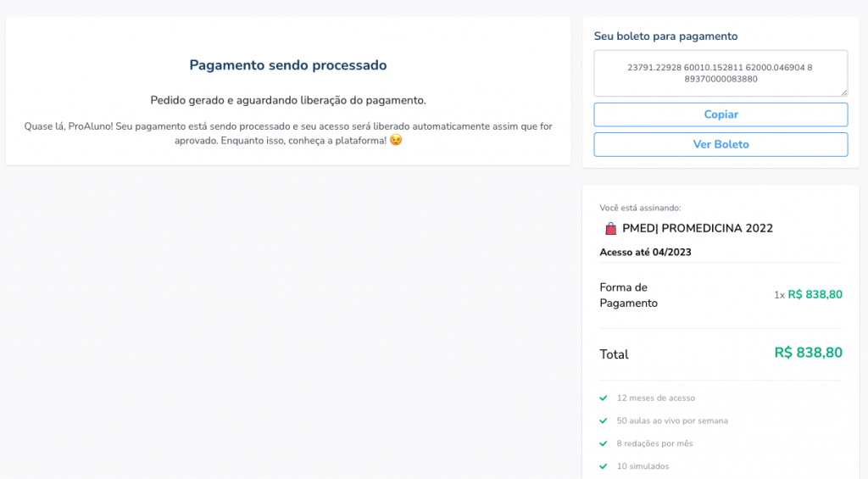Click the green Total price R$ 838,80
Viewport: 868px width, 479px height.
pos(808,353)
